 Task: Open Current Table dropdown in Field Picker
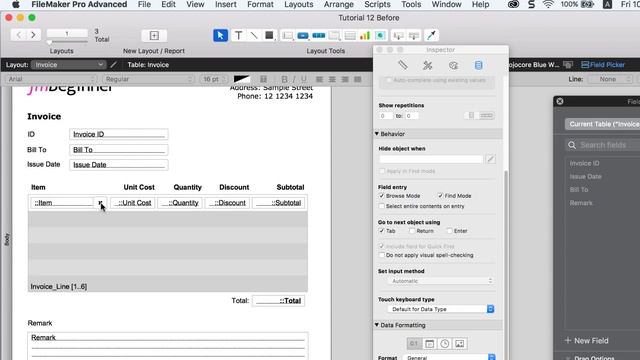coord(602,124)
